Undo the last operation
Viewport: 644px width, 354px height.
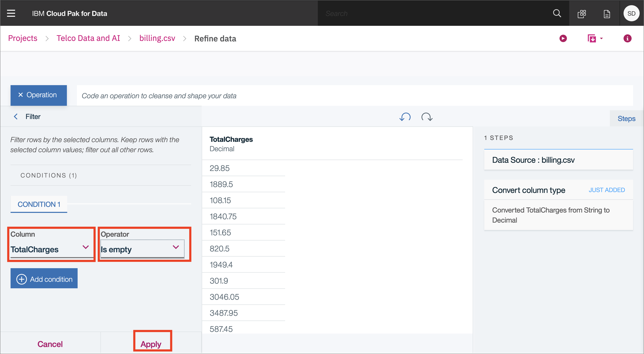(x=405, y=117)
